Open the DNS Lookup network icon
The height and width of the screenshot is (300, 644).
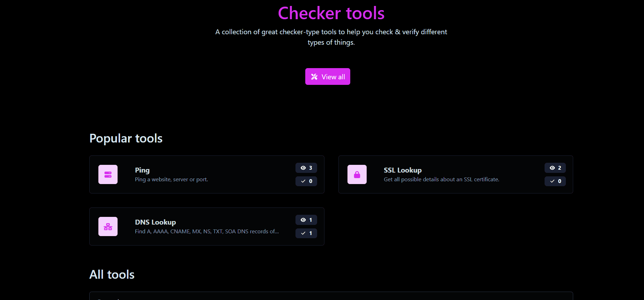pos(108,226)
